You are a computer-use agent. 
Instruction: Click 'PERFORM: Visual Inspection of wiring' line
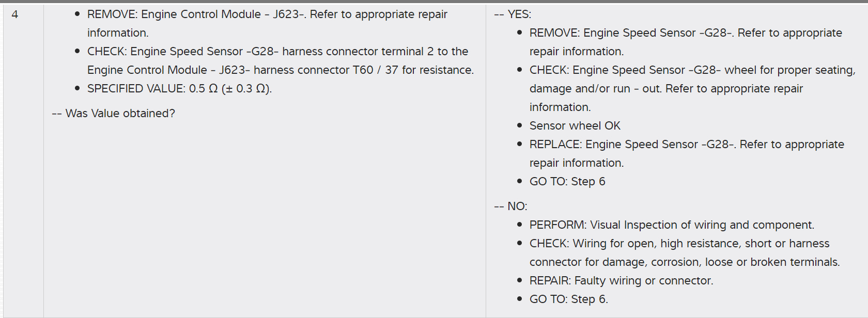coord(672,225)
